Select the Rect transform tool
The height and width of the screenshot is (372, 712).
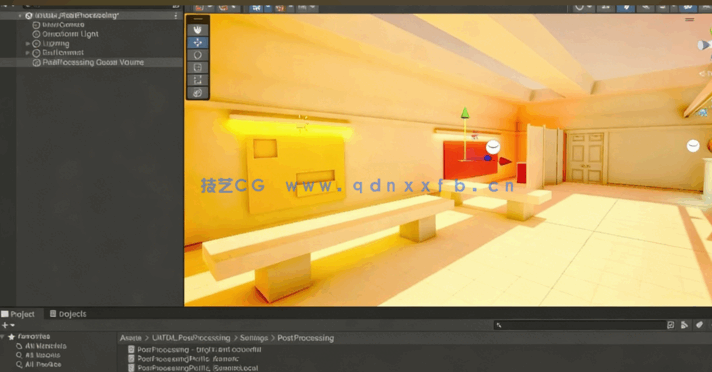click(198, 80)
